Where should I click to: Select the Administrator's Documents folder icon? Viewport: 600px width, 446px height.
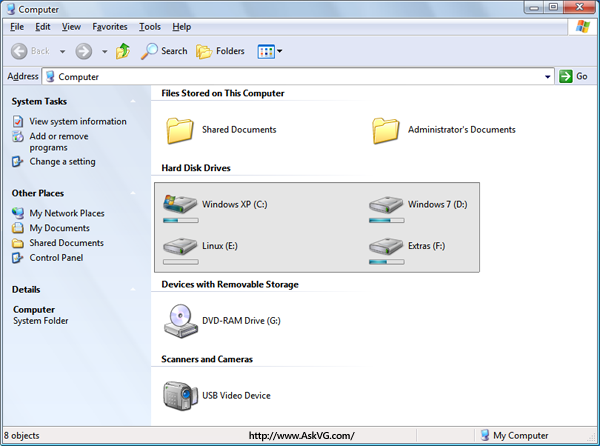[385, 130]
